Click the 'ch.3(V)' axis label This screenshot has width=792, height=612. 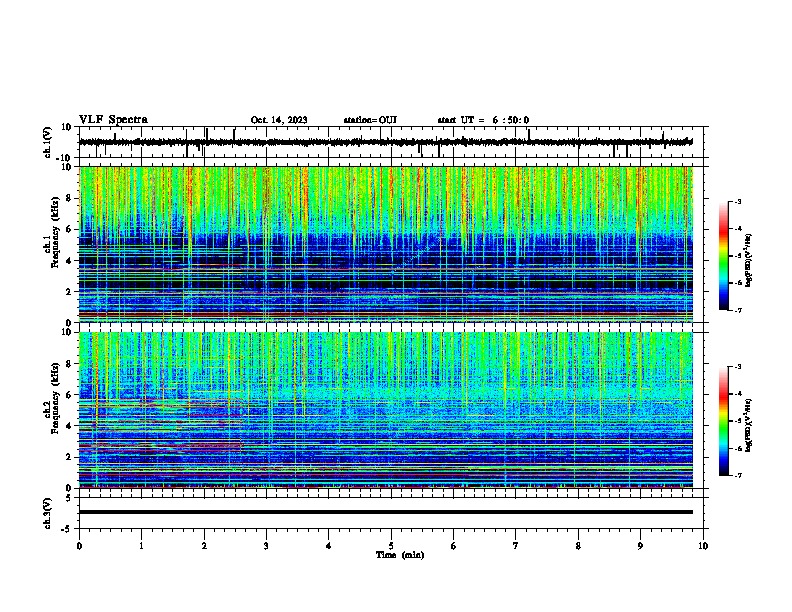[x=48, y=513]
